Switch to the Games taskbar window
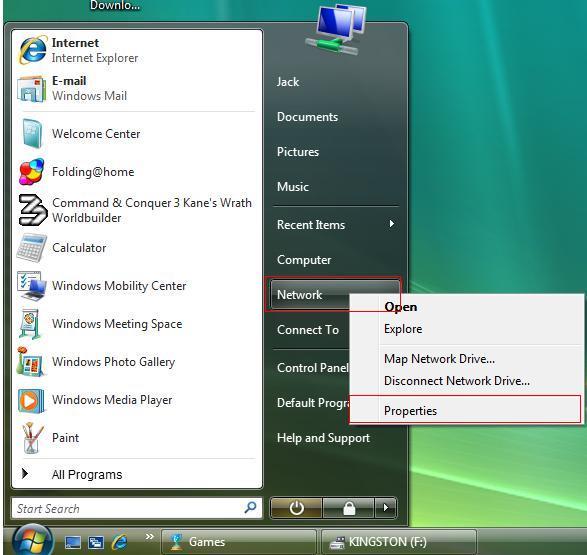 [x=239, y=542]
